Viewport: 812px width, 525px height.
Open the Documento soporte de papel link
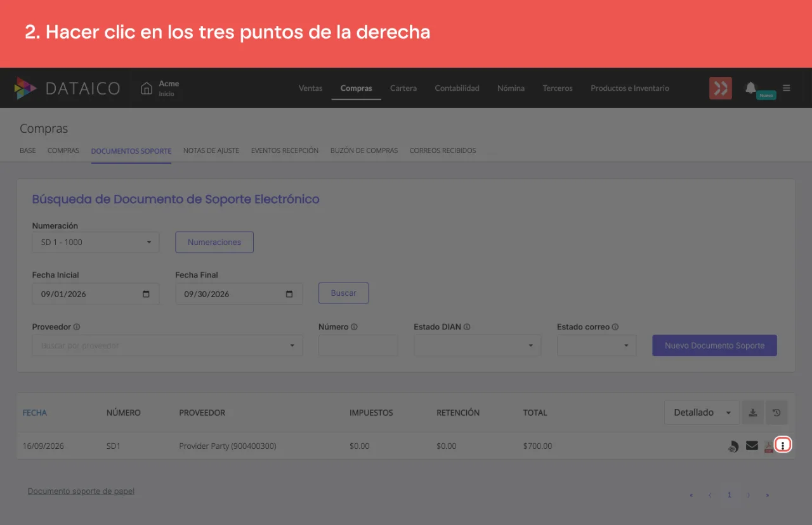(x=81, y=491)
